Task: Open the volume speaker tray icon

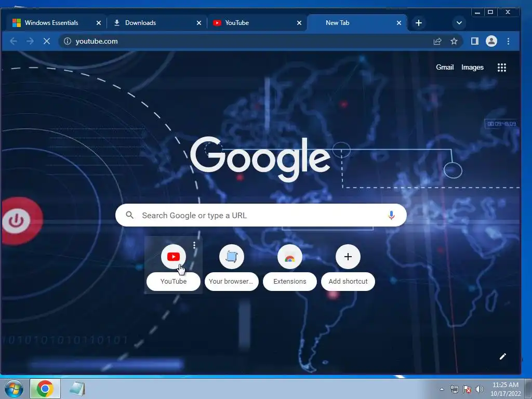Action: pyautogui.click(x=479, y=389)
